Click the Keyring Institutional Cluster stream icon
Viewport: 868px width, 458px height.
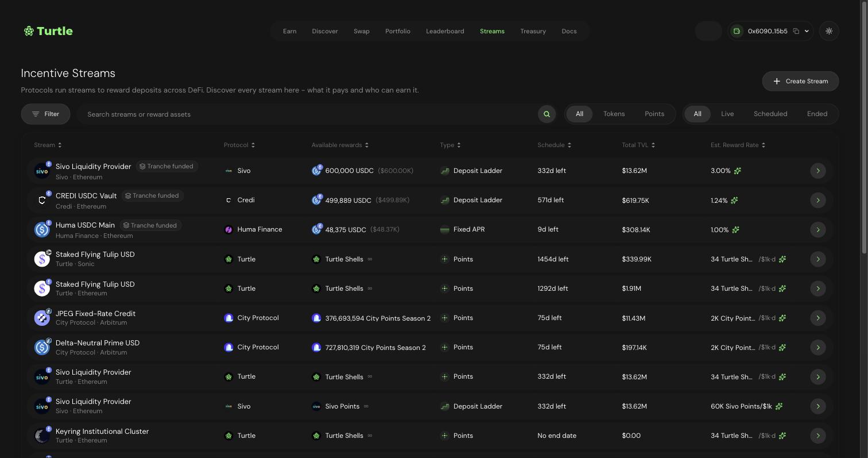click(42, 436)
